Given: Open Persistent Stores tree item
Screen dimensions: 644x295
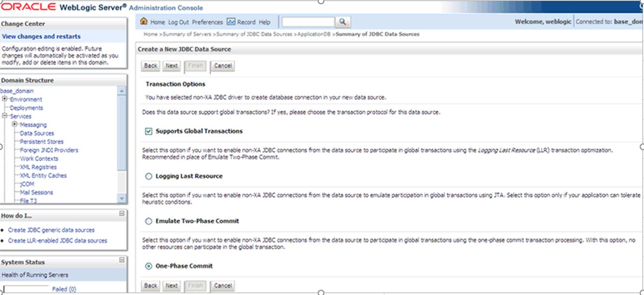Looking at the screenshot, I should point(42,142).
